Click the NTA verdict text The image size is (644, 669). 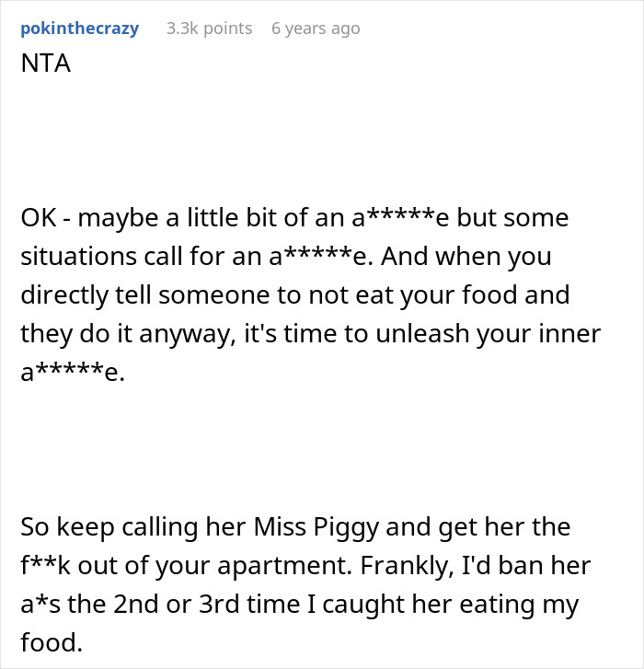pos(42,66)
